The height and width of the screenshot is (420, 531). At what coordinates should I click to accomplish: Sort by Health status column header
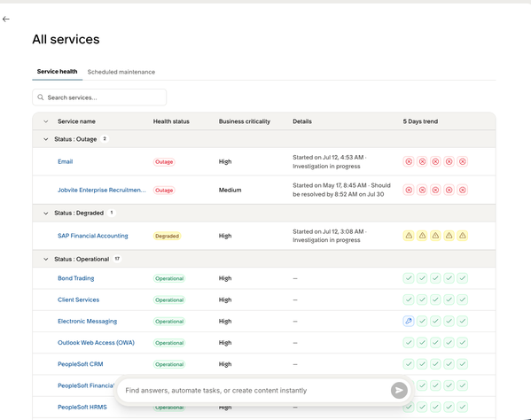coord(171,121)
